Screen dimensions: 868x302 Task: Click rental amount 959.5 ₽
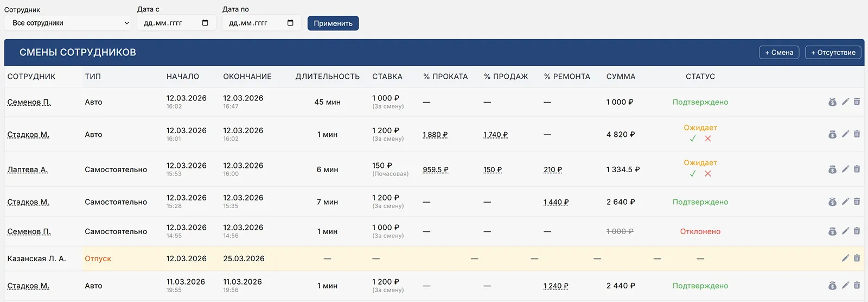click(436, 169)
